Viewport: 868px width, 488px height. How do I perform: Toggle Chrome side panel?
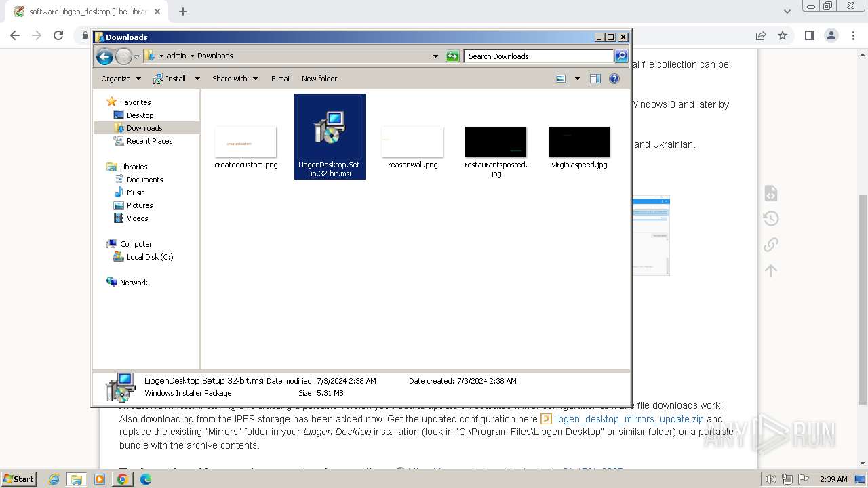point(809,35)
